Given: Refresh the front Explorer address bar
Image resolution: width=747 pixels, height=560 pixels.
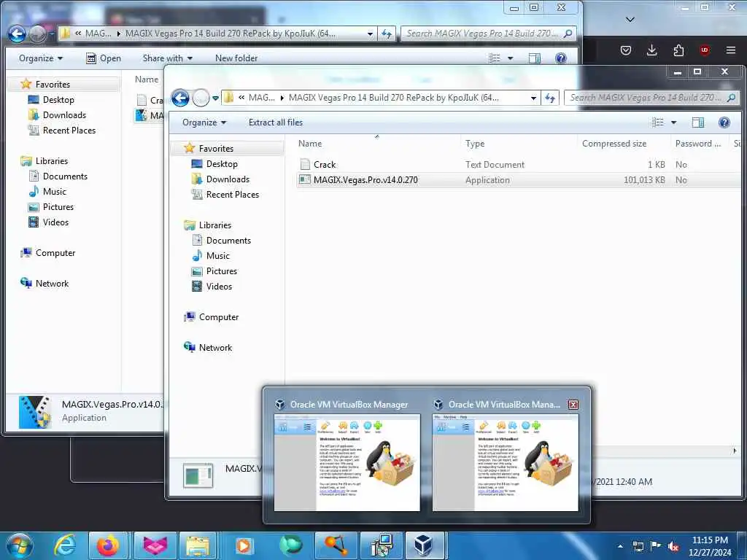Looking at the screenshot, I should [x=550, y=98].
